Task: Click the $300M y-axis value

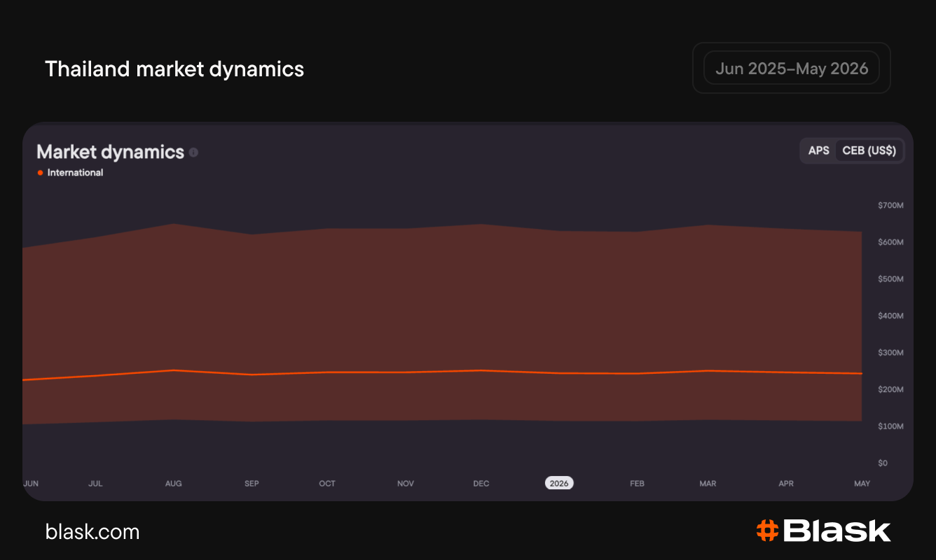Action: (x=890, y=353)
